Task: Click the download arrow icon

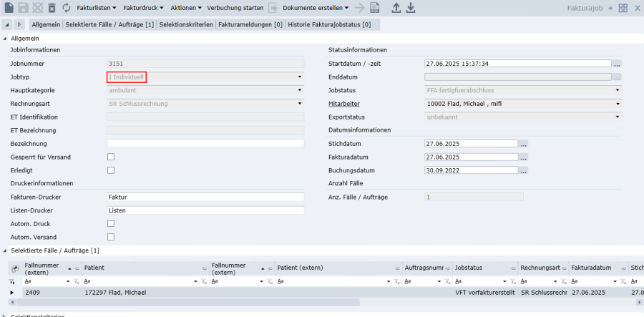Action: coord(411,7)
